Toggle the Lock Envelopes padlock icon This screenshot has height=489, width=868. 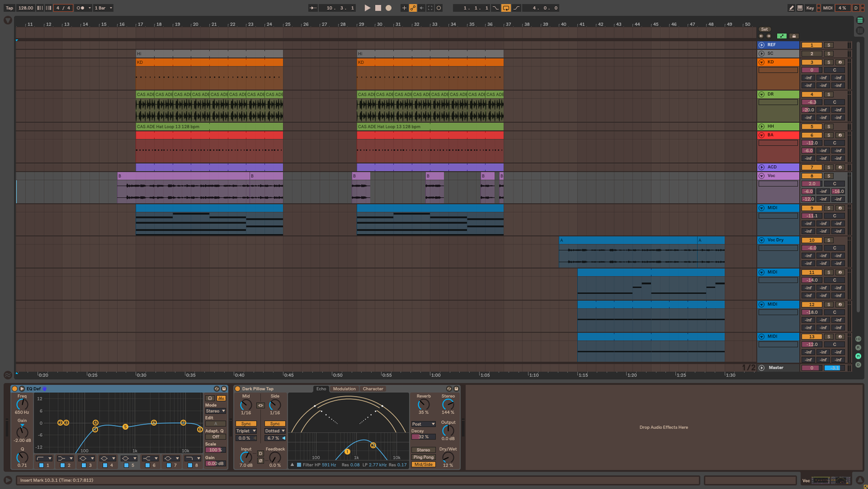coord(794,36)
